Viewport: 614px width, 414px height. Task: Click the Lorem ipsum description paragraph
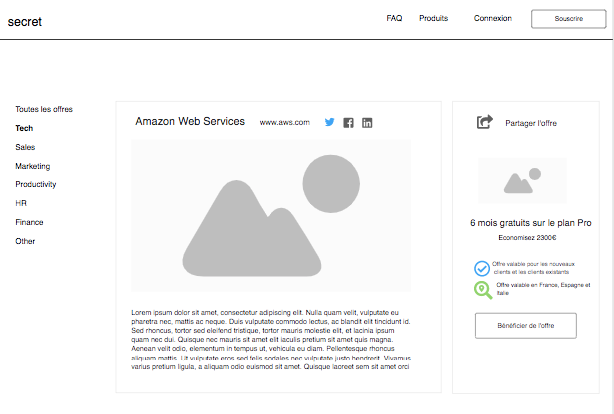click(271, 340)
